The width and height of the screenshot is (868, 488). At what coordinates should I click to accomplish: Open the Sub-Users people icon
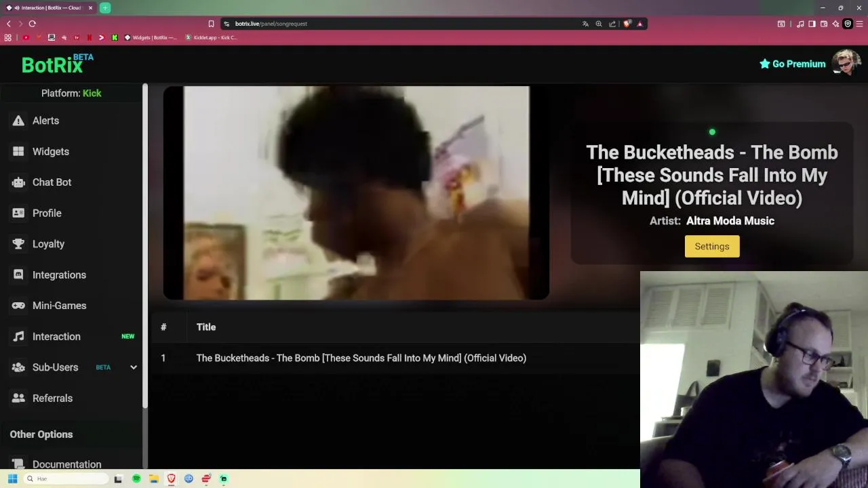(x=18, y=367)
